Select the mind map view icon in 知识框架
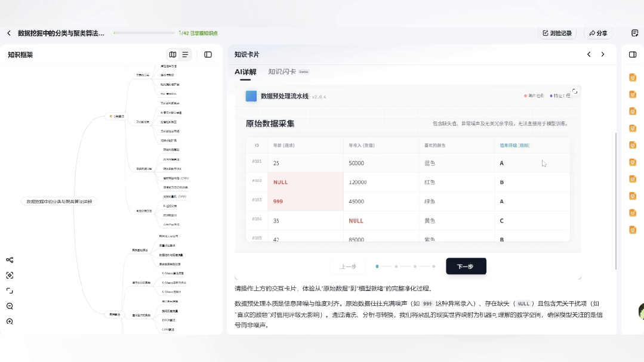 [173, 54]
